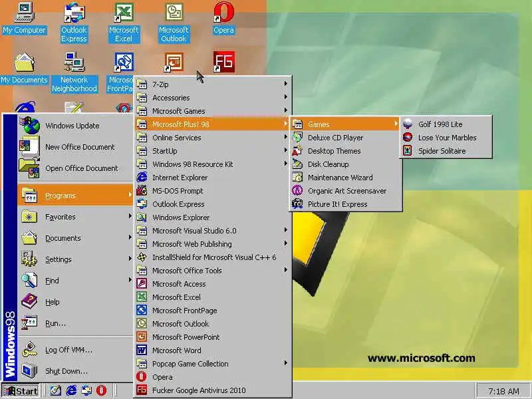Viewport: 532px width, 399px height.
Task: Click the Microsoft Word W icon
Action: click(142, 350)
